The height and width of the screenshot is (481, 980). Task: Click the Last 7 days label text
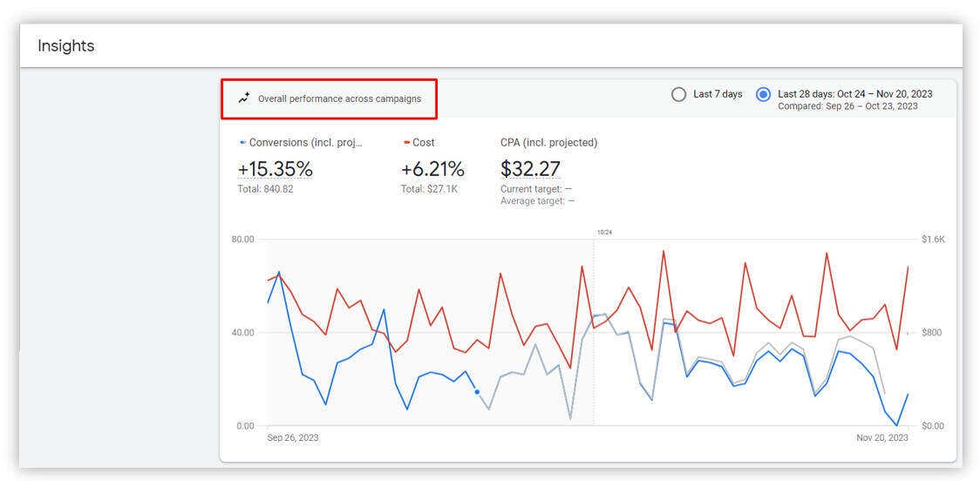718,94
